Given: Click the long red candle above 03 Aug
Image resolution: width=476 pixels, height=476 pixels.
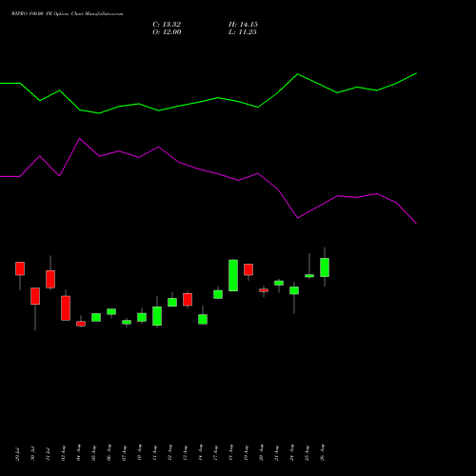Looking at the screenshot, I should point(66,308).
